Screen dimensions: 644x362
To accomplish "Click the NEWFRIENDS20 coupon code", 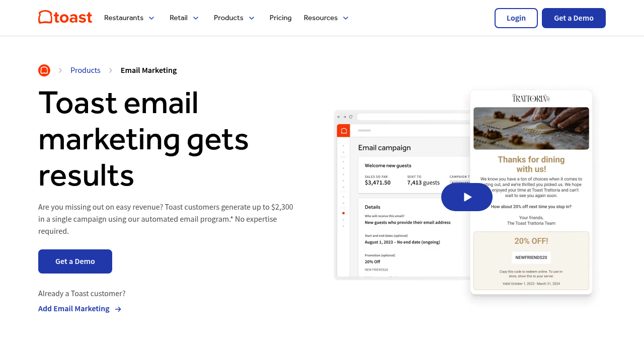I will coord(531,257).
